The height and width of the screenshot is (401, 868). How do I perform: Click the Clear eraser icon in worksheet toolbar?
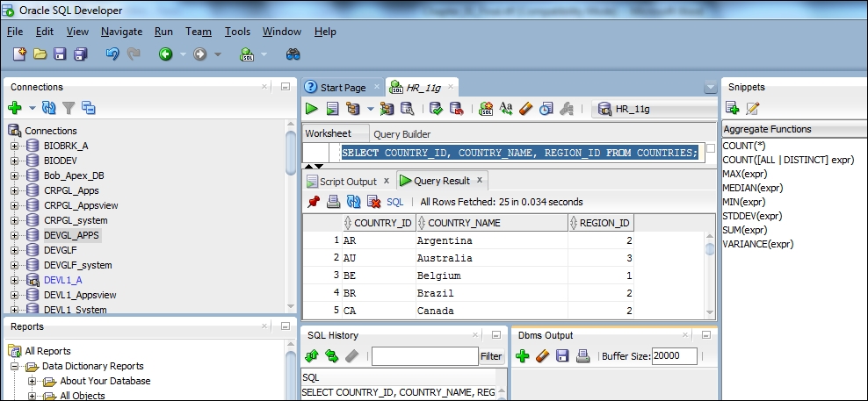[x=526, y=109]
